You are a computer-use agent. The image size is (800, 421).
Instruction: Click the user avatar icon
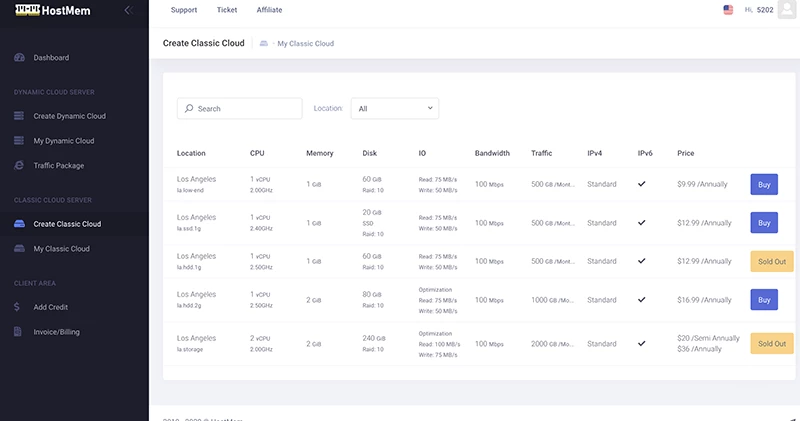(789, 10)
